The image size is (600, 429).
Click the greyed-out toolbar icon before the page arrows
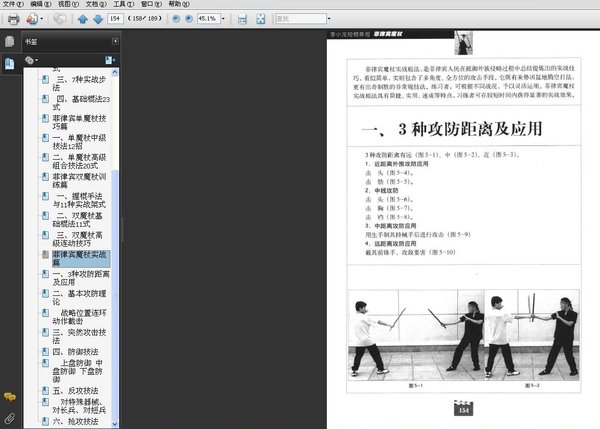[59, 18]
